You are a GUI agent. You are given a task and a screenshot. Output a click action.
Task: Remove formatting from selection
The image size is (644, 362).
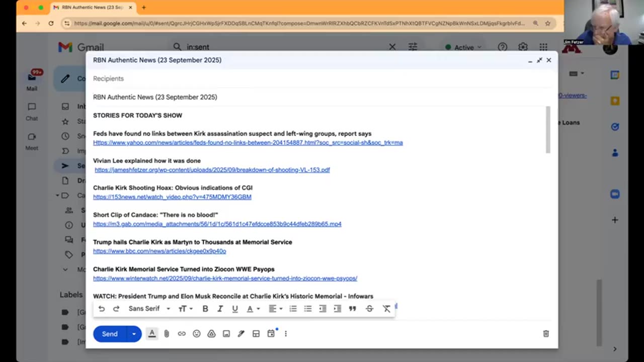click(386, 309)
